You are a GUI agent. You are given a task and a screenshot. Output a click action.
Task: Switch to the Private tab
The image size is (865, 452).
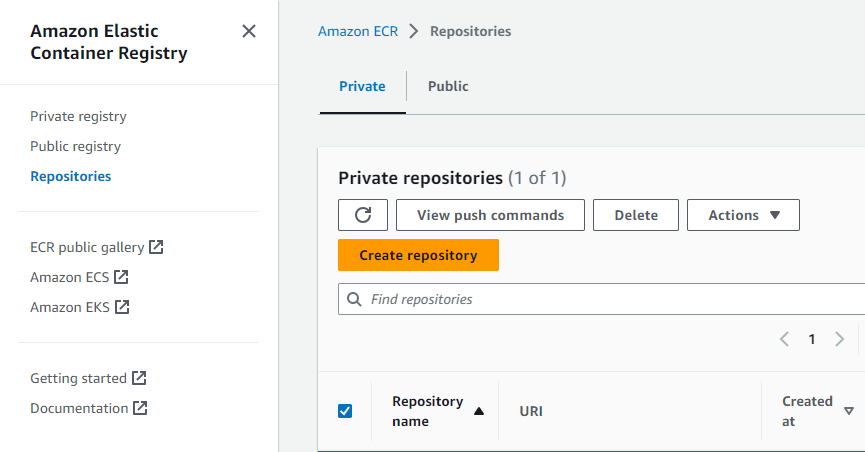click(x=362, y=87)
